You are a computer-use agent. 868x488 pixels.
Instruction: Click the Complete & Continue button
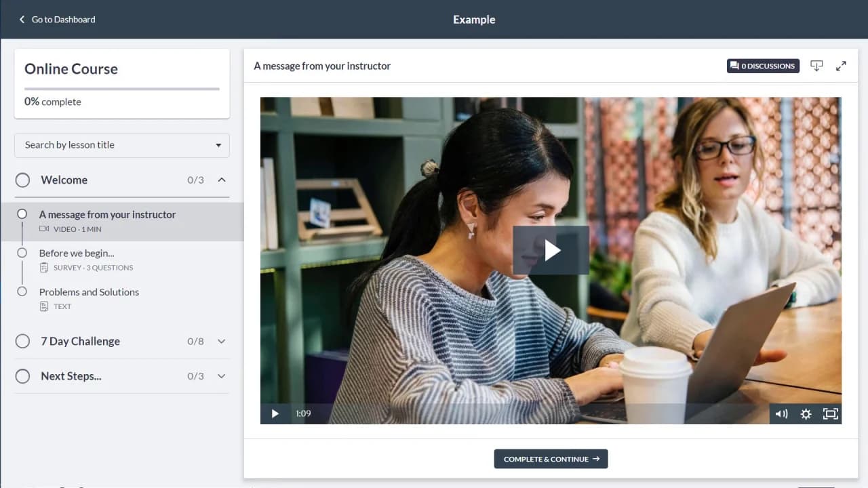tap(551, 459)
